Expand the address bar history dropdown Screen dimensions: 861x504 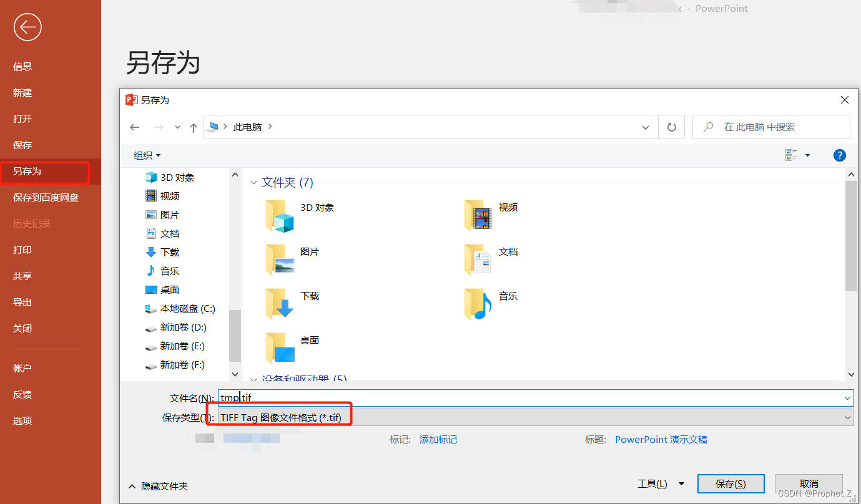[x=646, y=127]
